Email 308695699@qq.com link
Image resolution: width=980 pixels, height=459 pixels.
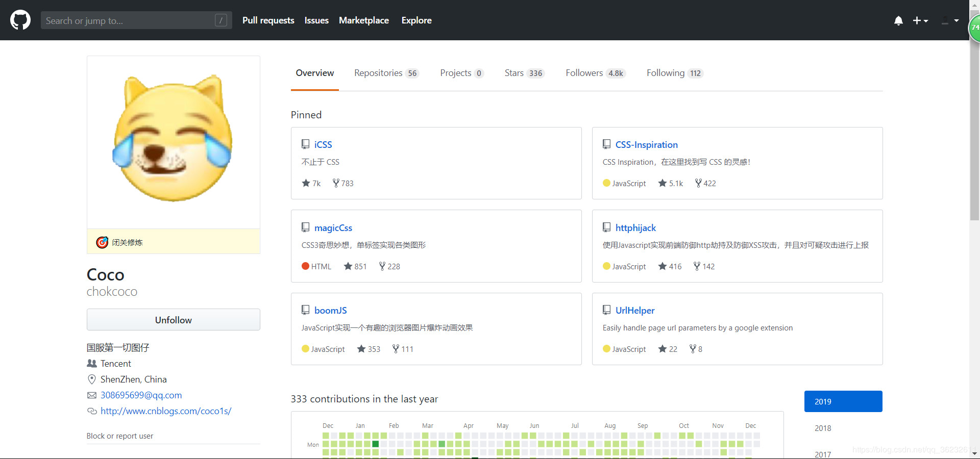(x=141, y=395)
